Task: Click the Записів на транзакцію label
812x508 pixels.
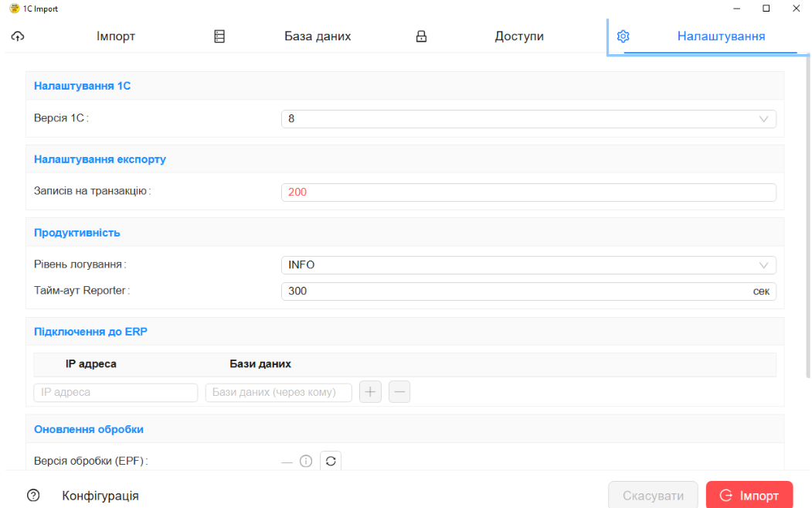Action: coord(92,191)
